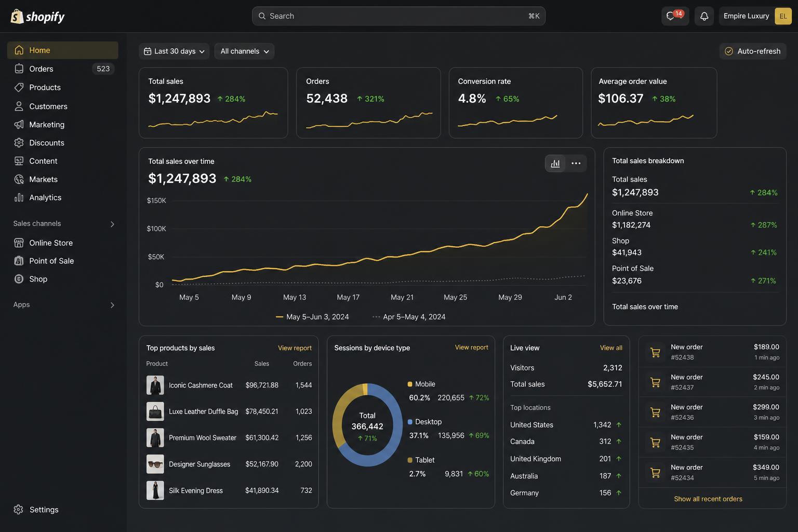Open the notifications bell

point(704,16)
